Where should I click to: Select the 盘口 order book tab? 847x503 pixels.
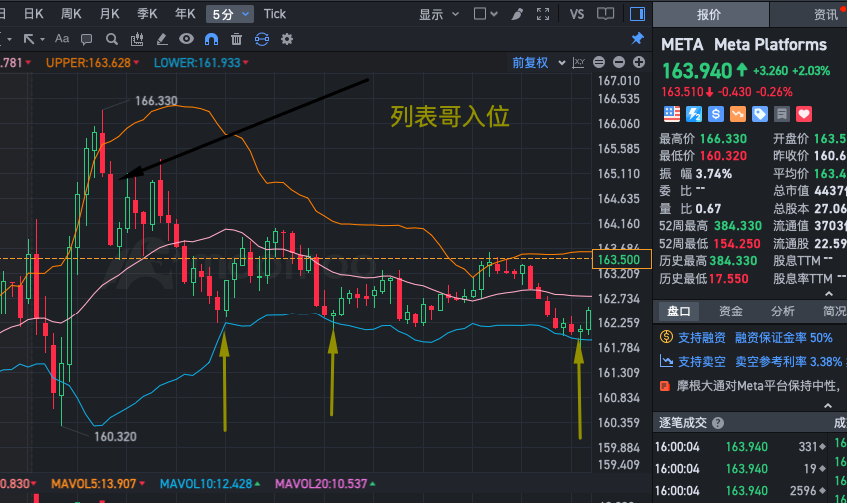678,311
